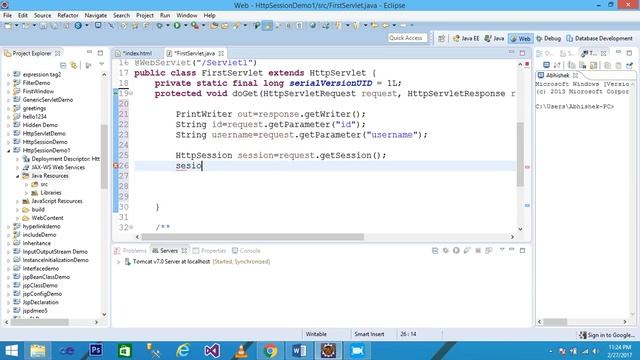Expand the GenericServletDemo project
The height and width of the screenshot is (360, 640).
[x=9, y=100]
